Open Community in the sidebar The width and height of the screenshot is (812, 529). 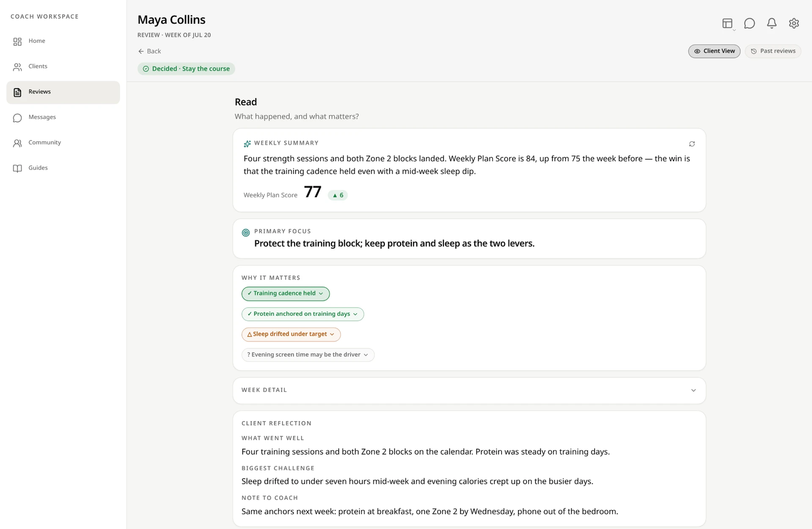[63, 143]
